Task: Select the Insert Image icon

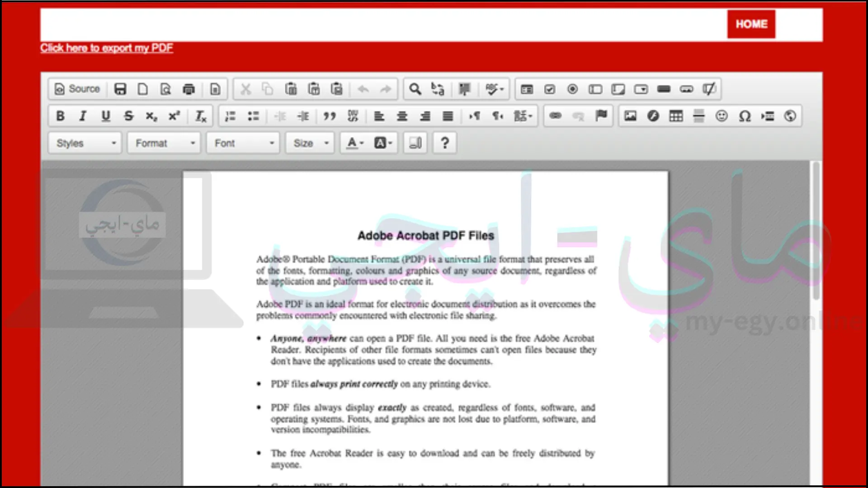Action: (x=630, y=116)
